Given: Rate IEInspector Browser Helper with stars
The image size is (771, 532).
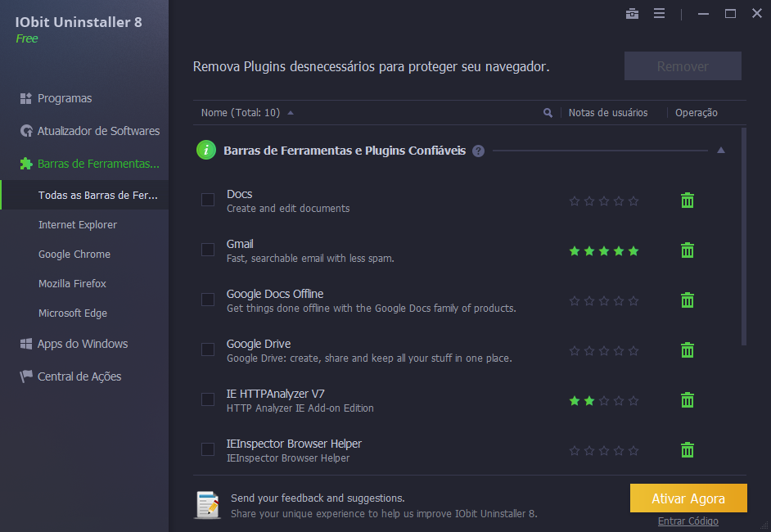Looking at the screenshot, I should [604, 451].
